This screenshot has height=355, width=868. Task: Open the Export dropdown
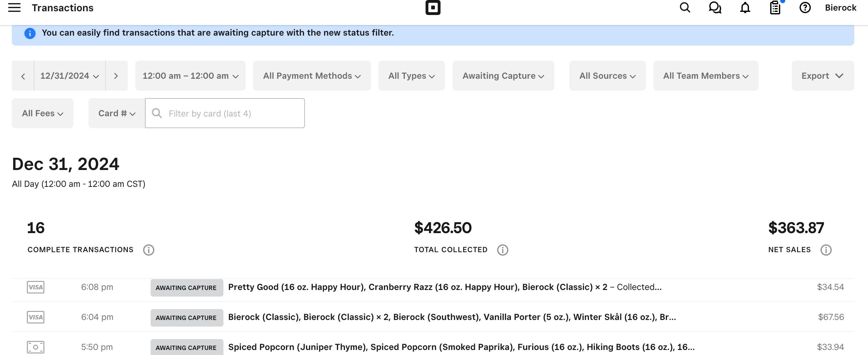click(x=822, y=76)
